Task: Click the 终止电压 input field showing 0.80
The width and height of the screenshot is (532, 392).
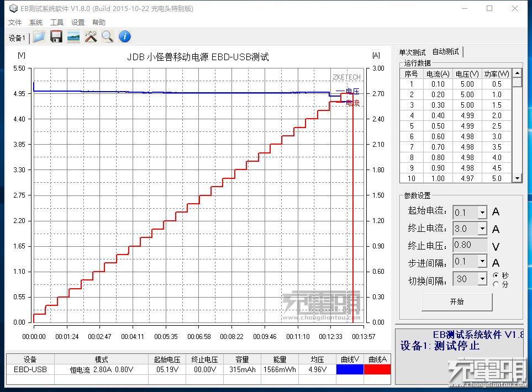Action: pyautogui.click(x=470, y=245)
